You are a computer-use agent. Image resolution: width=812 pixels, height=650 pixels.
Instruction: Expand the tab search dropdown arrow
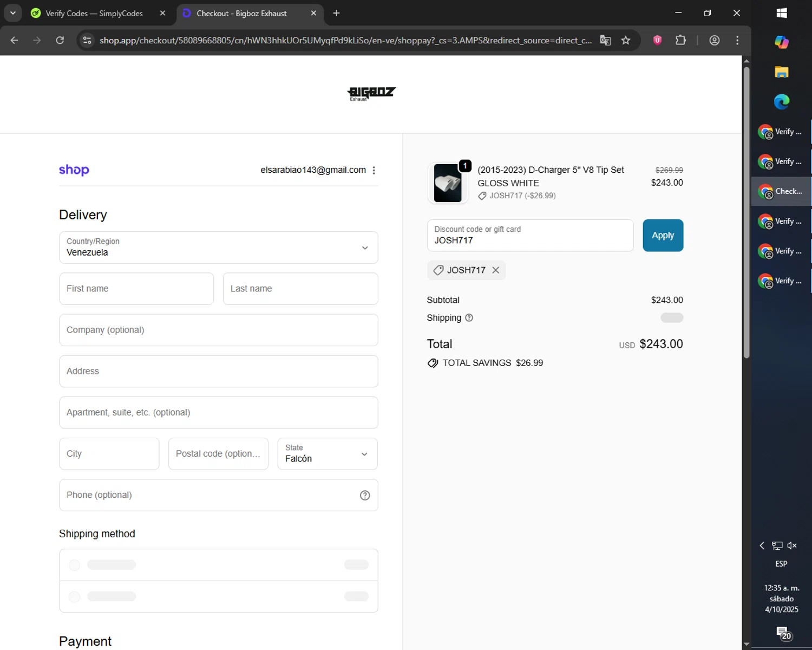coord(12,13)
